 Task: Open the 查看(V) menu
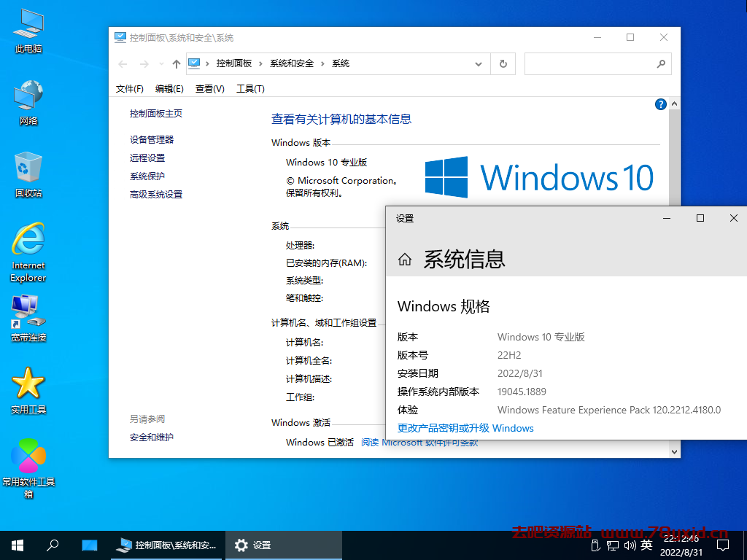coord(209,88)
